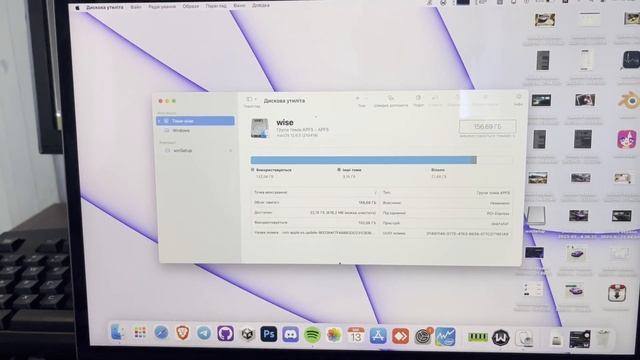Select the disk image entry in sidebar
Viewport: 640px width, 360px height.
pyautogui.click(x=182, y=151)
